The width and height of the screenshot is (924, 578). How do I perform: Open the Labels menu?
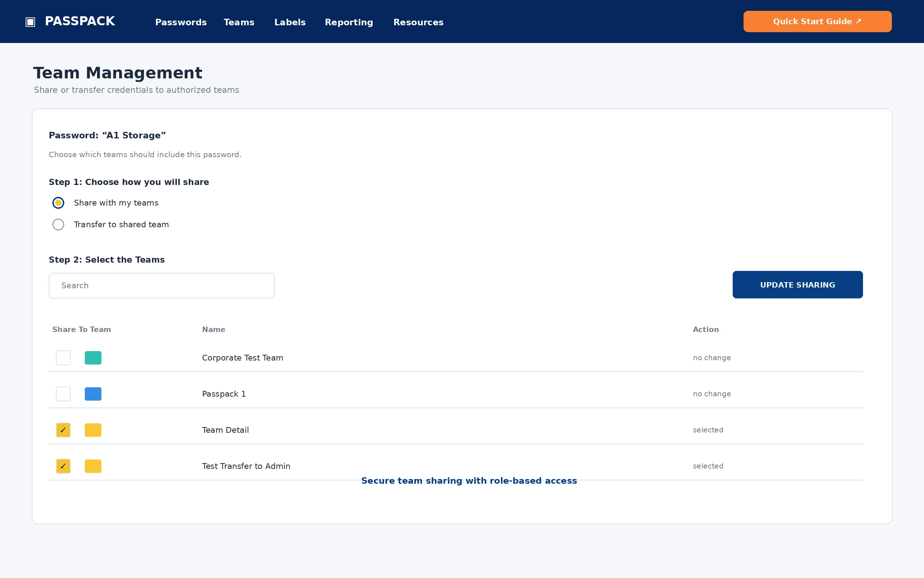click(x=290, y=22)
